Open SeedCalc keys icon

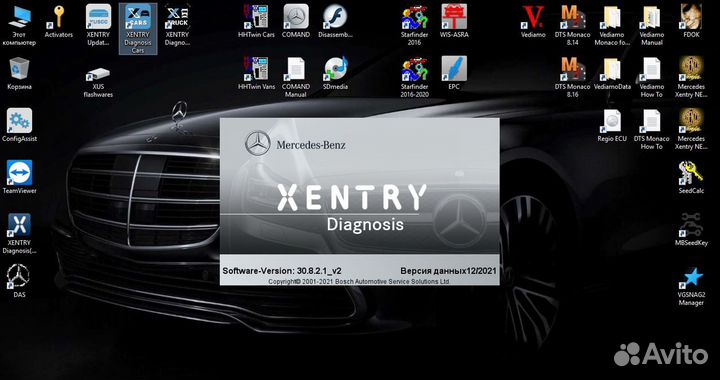691,177
